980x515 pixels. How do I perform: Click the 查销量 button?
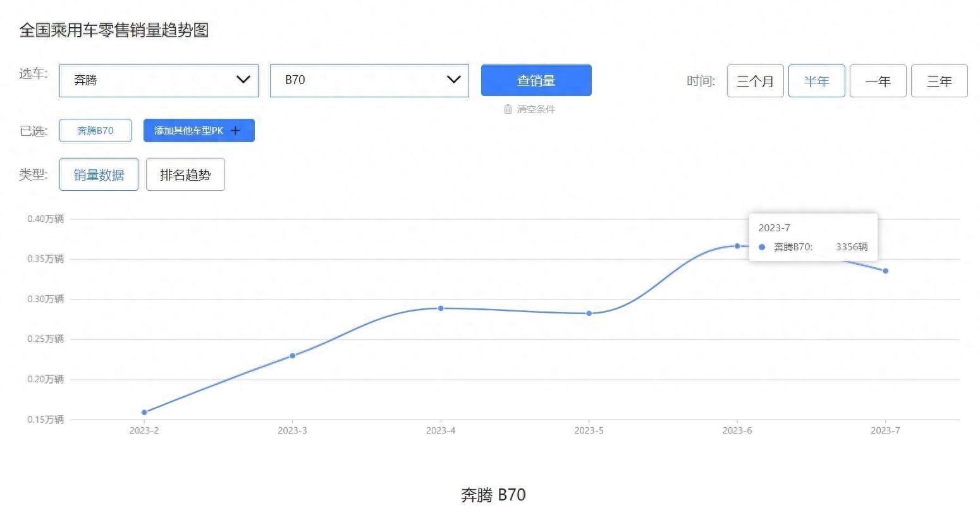pos(536,80)
